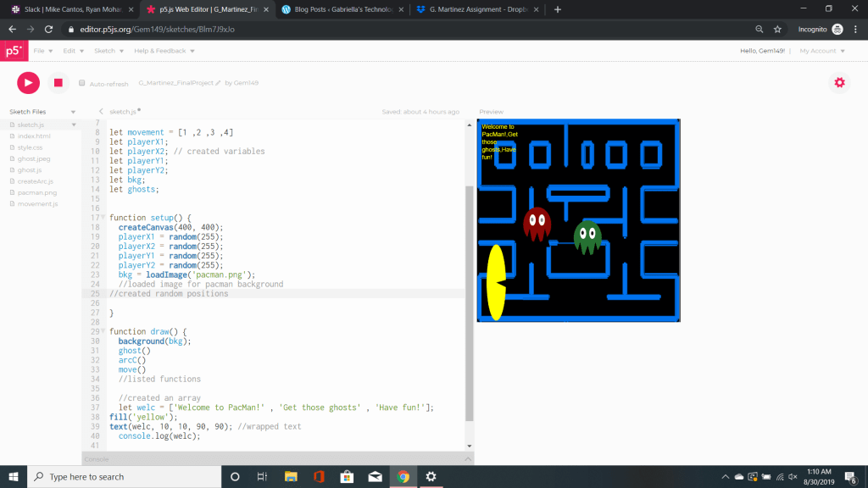Stop the running sketch

(58, 82)
